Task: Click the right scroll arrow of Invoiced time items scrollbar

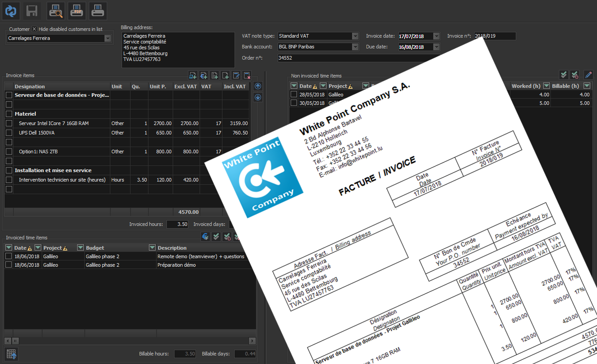Action: tap(252, 341)
